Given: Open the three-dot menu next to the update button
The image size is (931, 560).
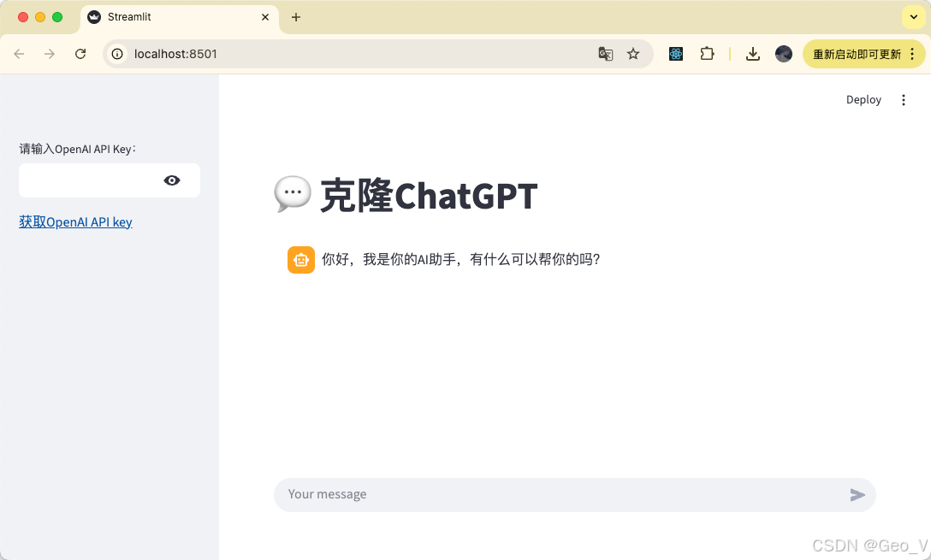Looking at the screenshot, I should pyautogui.click(x=912, y=53).
